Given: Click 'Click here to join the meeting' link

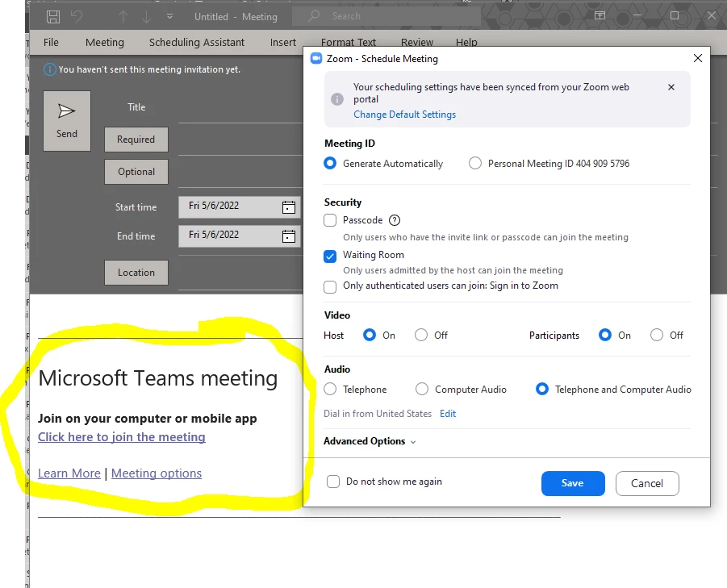Looking at the screenshot, I should tap(122, 437).
